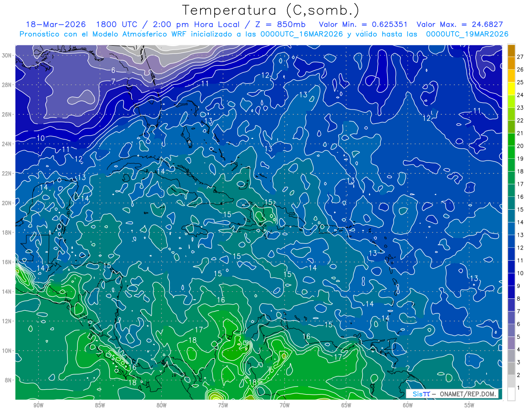Click latitude axis label "16N"
The image size is (532, 411).
pos(7,262)
